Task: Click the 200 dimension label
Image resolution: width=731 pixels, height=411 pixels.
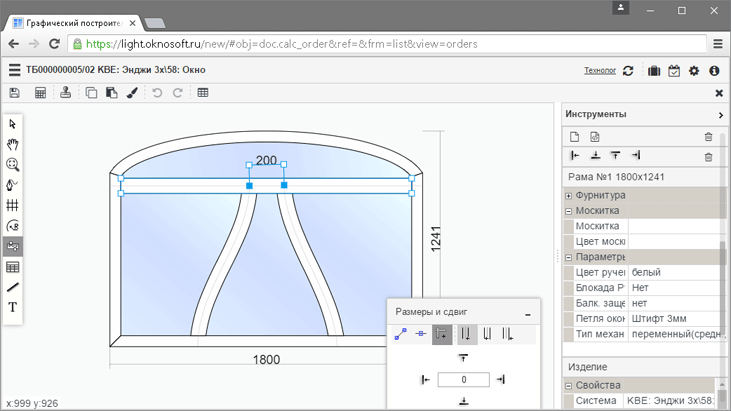Action: [x=266, y=160]
